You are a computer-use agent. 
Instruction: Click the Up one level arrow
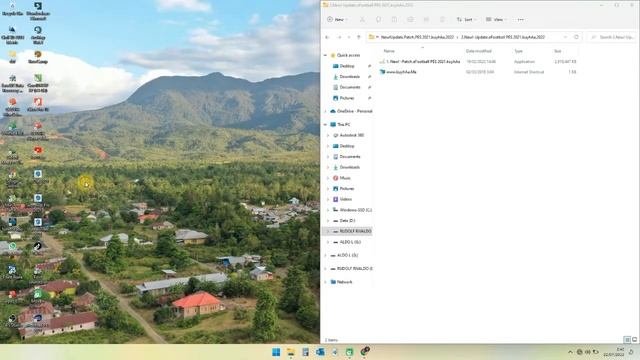358,37
